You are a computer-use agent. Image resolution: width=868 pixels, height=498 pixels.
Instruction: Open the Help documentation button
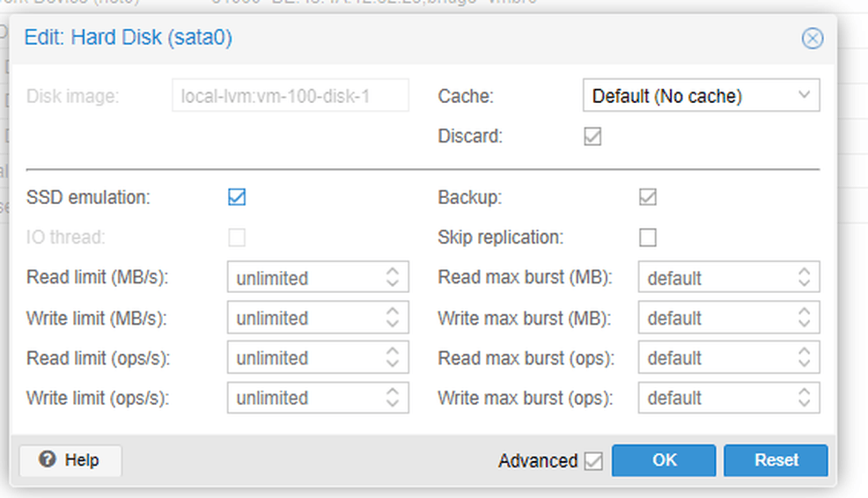click(x=70, y=460)
